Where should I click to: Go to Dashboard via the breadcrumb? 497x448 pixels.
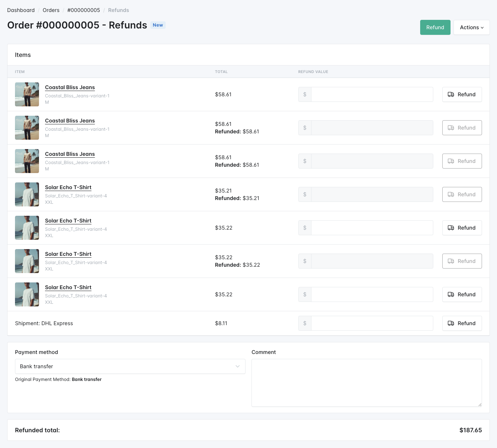pyautogui.click(x=21, y=10)
